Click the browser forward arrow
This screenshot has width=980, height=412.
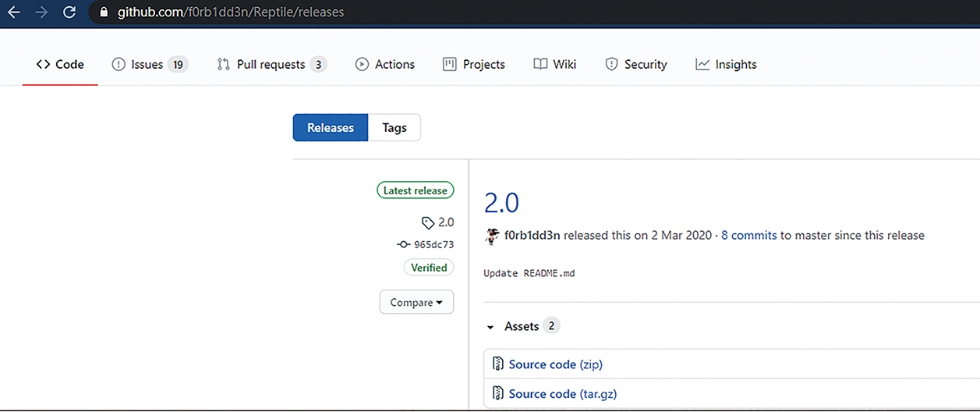[x=41, y=12]
